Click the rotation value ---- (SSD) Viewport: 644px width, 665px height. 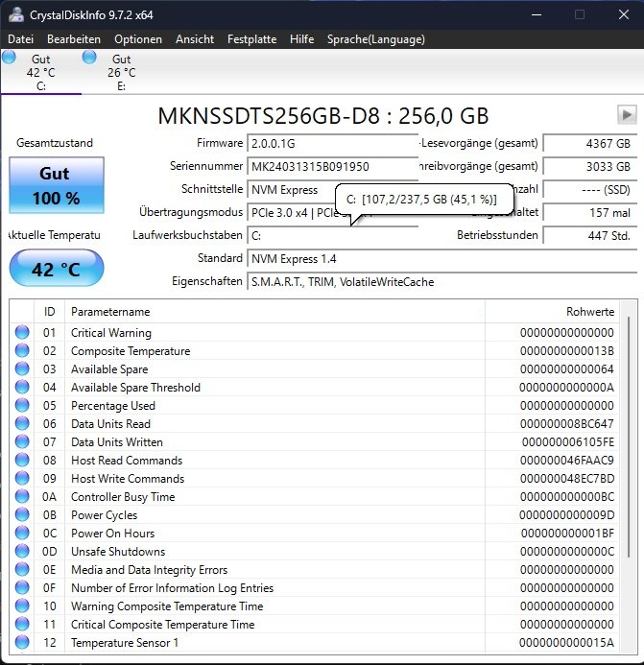[590, 190]
